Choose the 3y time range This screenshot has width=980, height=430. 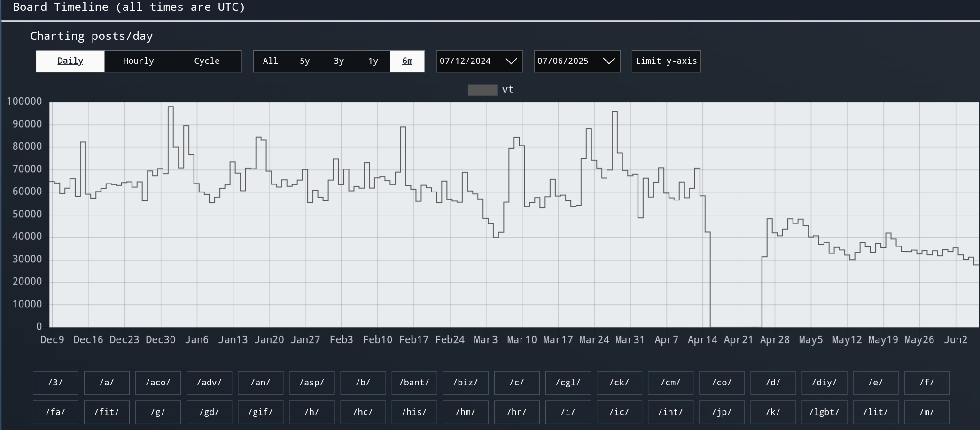339,61
